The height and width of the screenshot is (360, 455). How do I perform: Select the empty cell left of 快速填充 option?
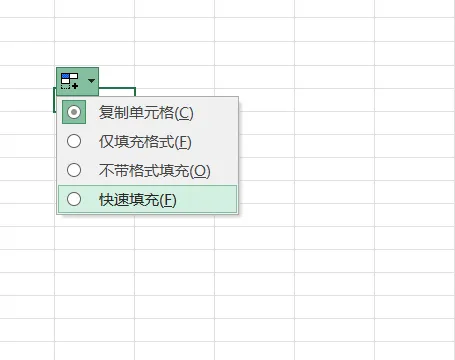point(27,192)
